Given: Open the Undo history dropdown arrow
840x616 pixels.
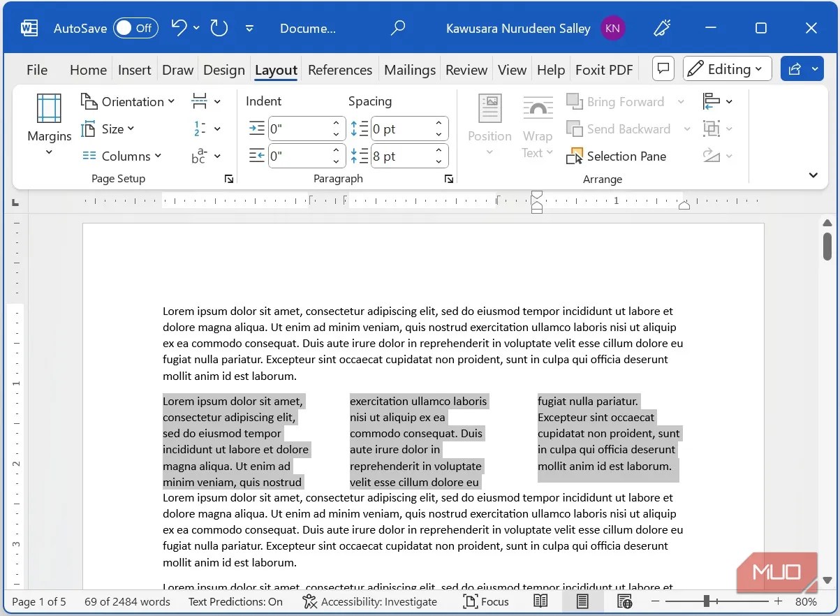Looking at the screenshot, I should click(x=196, y=28).
